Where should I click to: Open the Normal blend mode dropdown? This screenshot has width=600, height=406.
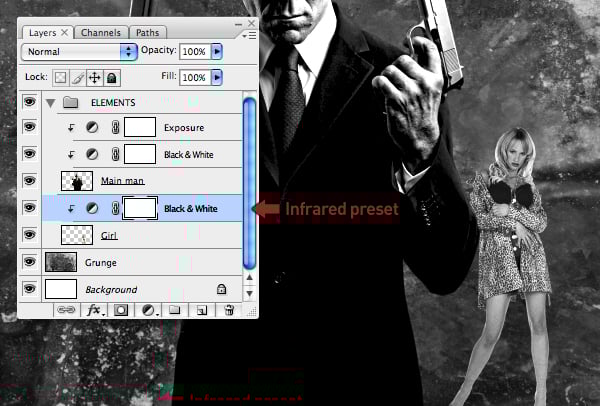80,52
